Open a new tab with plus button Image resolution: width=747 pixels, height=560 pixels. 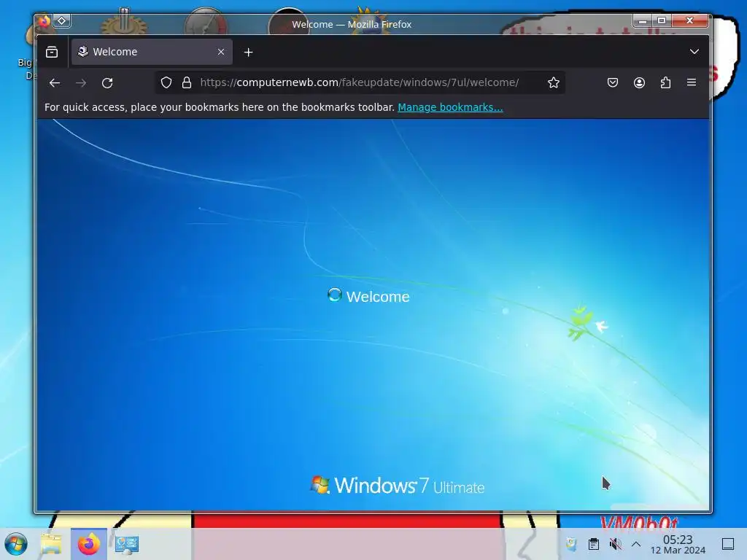(248, 52)
